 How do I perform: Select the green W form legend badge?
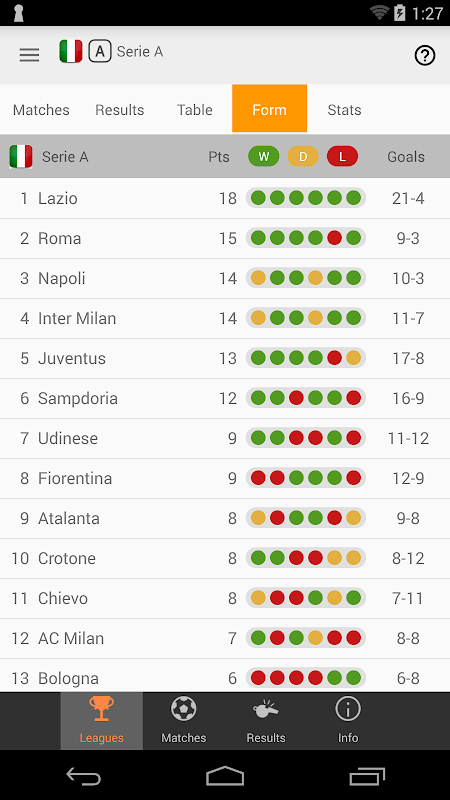tap(263, 157)
